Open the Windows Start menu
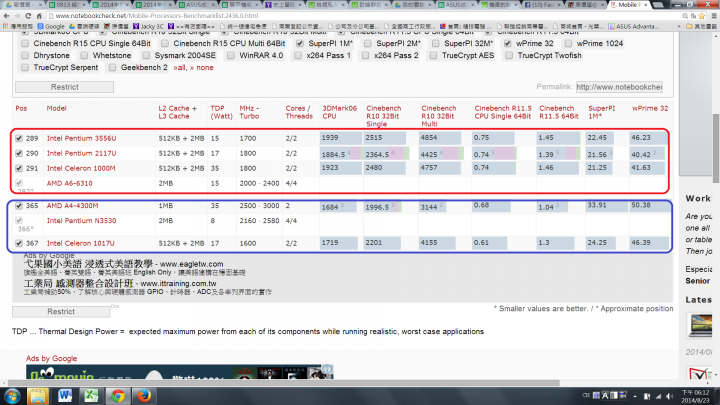 coord(12,396)
